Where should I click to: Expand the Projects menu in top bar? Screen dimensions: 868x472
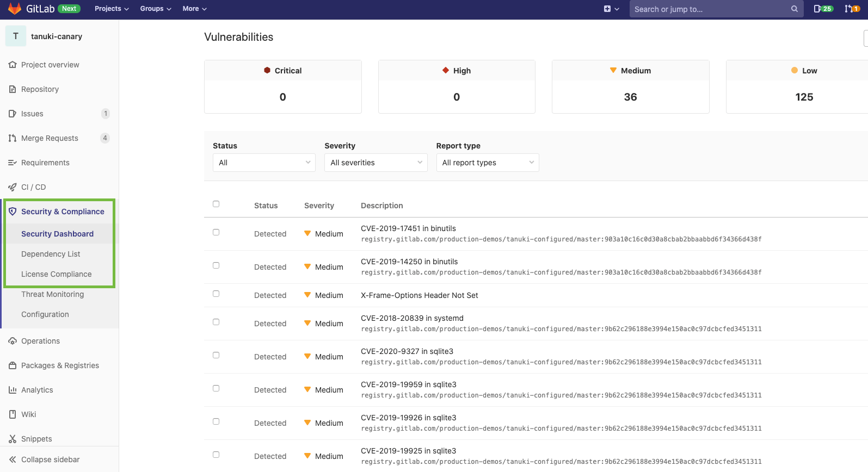pyautogui.click(x=112, y=9)
